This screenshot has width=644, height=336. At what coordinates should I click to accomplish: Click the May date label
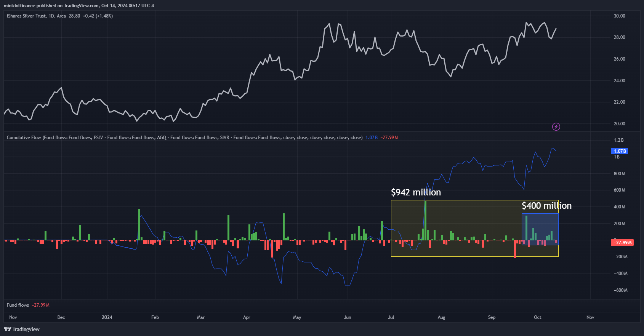(x=297, y=317)
